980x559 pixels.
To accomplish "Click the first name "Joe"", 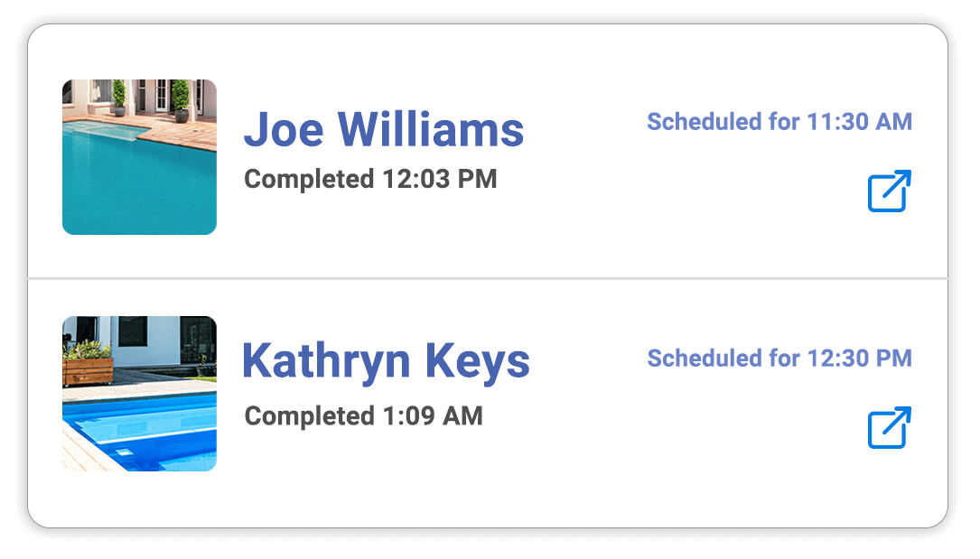I will 284,130.
